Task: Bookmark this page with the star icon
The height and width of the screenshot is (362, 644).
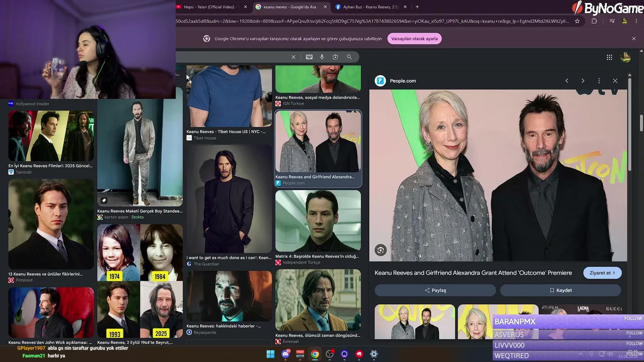Action: (577, 21)
